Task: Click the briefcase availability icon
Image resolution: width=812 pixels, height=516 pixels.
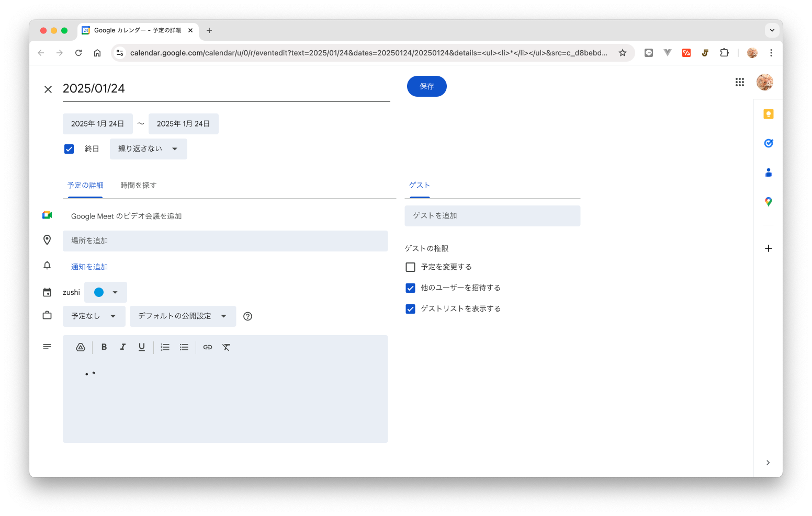Action: [47, 315]
